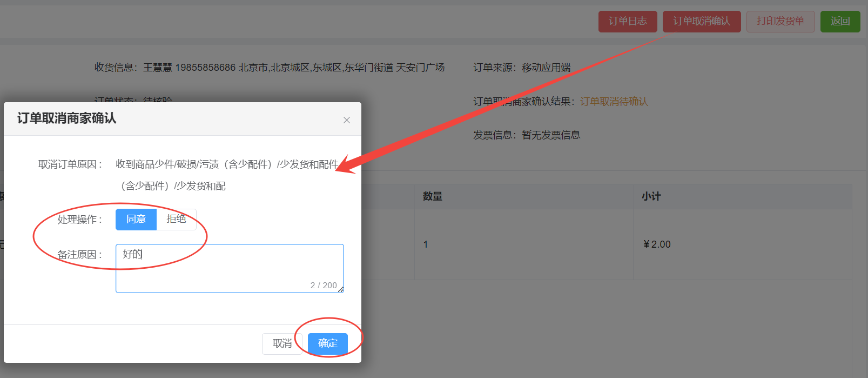Viewport: 868px width, 378px height.
Task: Click the 订单取消待确认 status text
Action: pyautogui.click(x=614, y=102)
